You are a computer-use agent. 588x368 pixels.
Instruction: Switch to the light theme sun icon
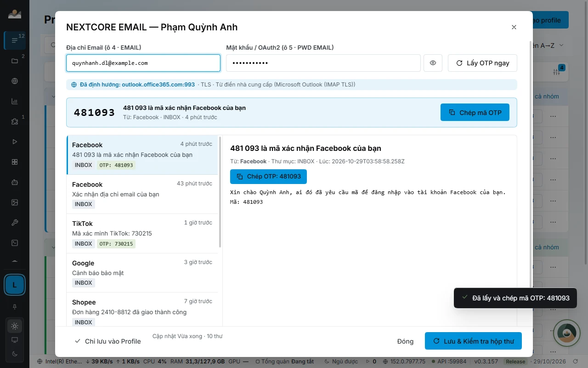coord(15,326)
